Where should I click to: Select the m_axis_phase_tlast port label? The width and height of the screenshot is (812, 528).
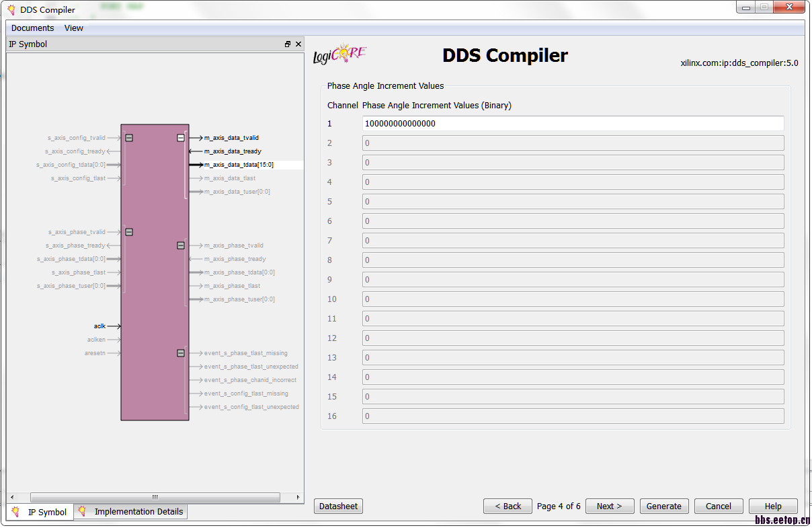click(x=232, y=286)
